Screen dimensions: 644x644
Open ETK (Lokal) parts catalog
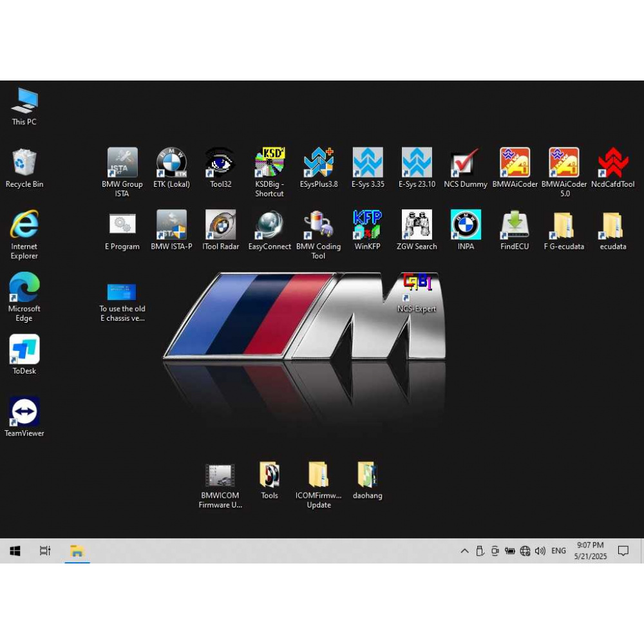click(171, 168)
